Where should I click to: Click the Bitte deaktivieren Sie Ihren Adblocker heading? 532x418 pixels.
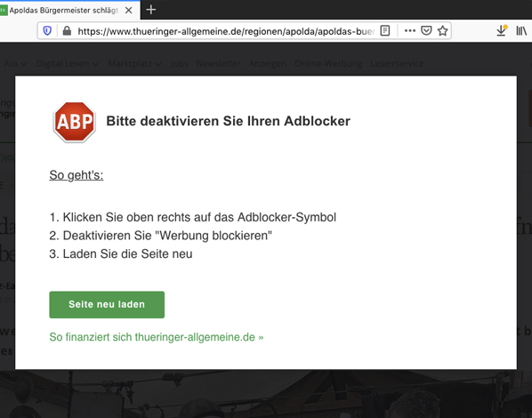click(228, 121)
